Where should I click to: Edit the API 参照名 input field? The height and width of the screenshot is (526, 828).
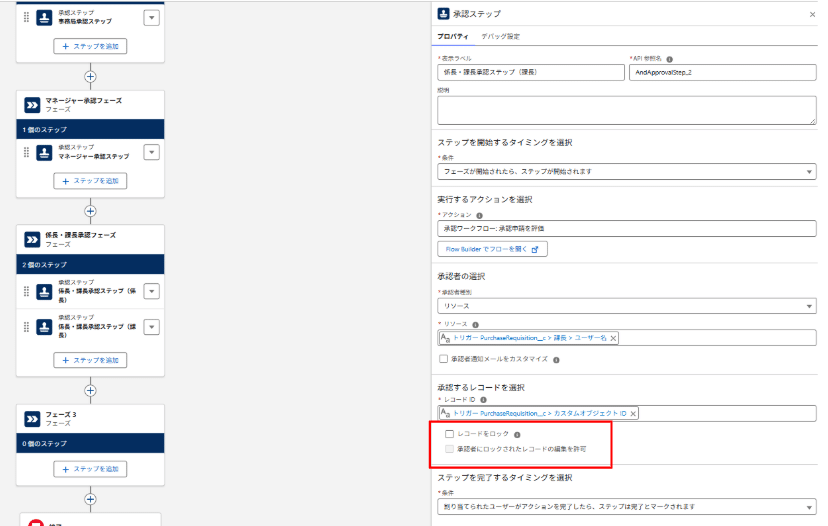(723, 72)
